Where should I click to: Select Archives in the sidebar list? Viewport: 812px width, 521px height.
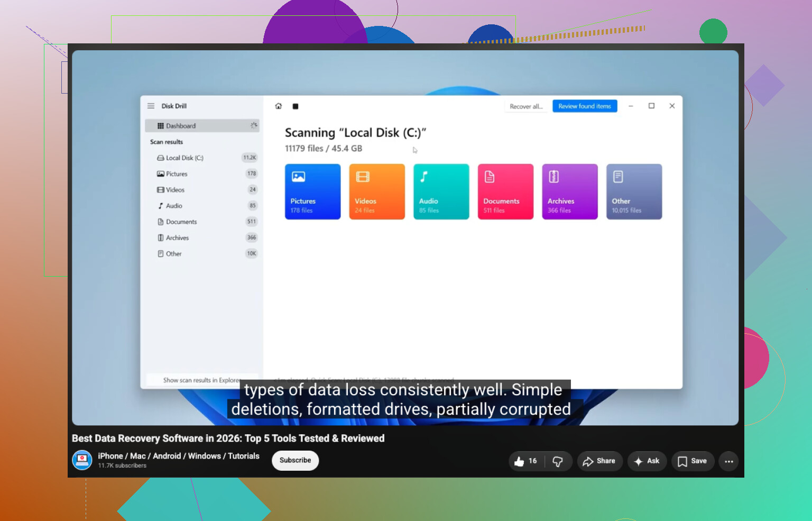point(202,237)
